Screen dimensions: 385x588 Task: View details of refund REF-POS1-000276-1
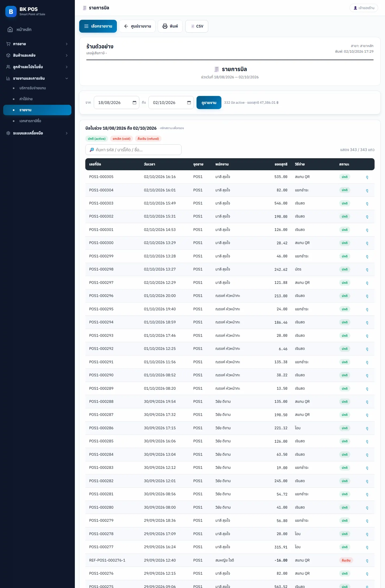(367, 560)
